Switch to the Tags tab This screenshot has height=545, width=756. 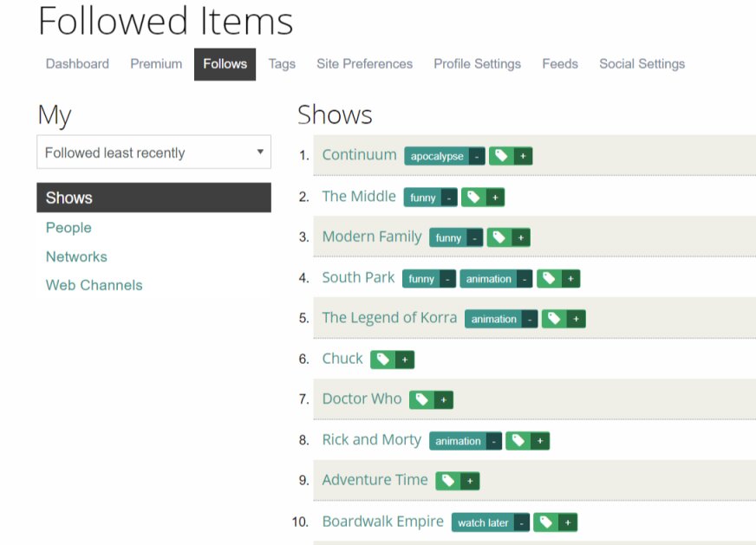(282, 64)
